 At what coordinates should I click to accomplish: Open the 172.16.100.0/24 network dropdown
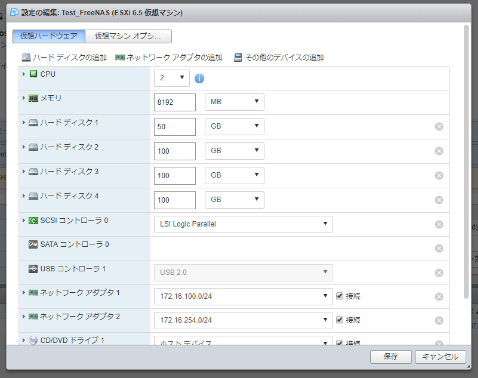[x=243, y=296]
